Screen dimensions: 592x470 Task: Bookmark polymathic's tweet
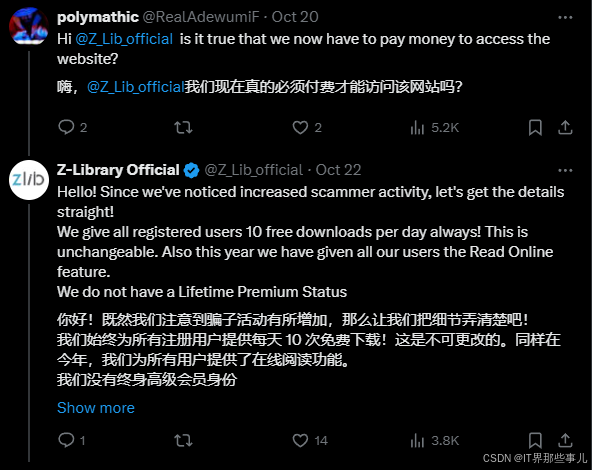[535, 128]
